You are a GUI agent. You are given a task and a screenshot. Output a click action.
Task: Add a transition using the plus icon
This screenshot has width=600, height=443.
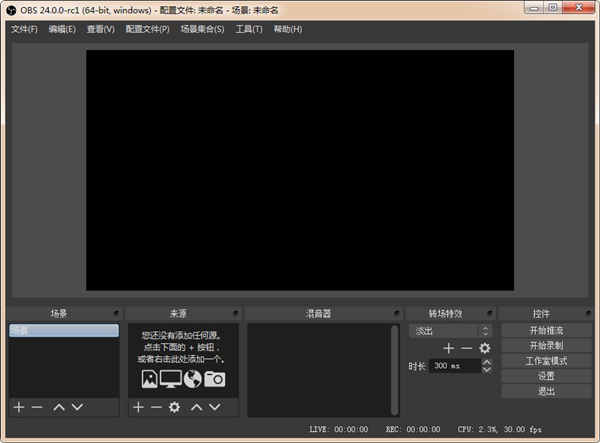tap(449, 348)
